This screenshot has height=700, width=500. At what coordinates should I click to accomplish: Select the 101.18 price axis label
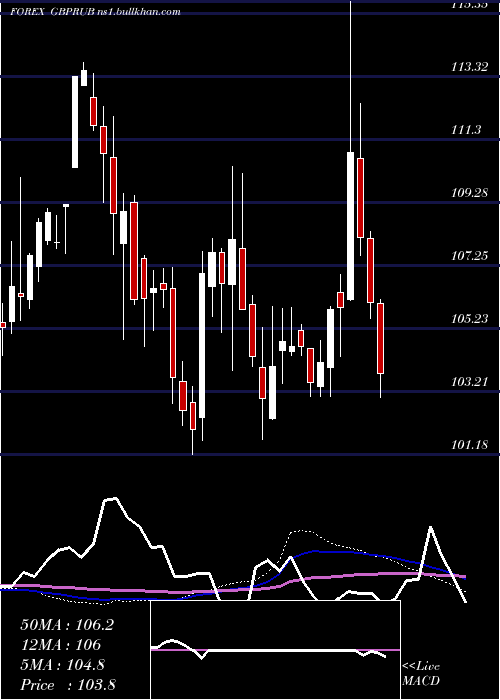(469, 445)
